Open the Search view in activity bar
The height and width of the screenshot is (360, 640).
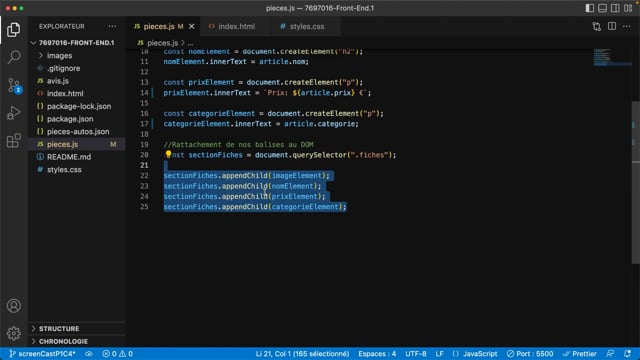point(13,57)
